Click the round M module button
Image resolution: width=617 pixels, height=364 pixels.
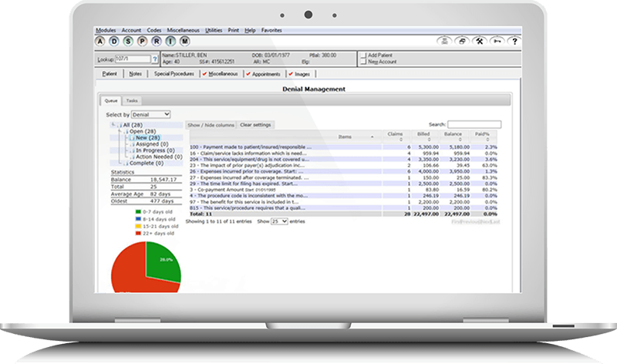pos(184,41)
